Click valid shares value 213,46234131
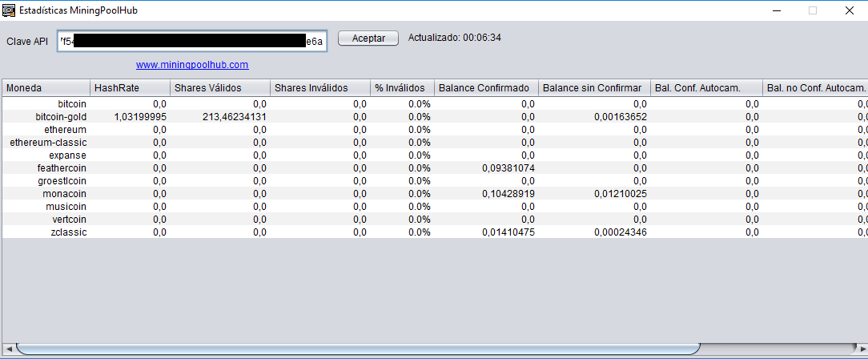The width and height of the screenshot is (868, 359). (x=235, y=116)
